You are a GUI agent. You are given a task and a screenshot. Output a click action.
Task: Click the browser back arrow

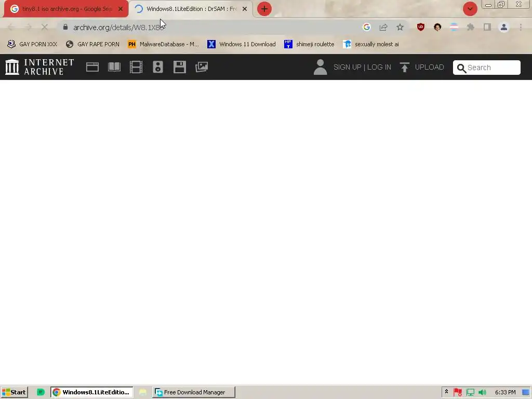(x=11, y=27)
